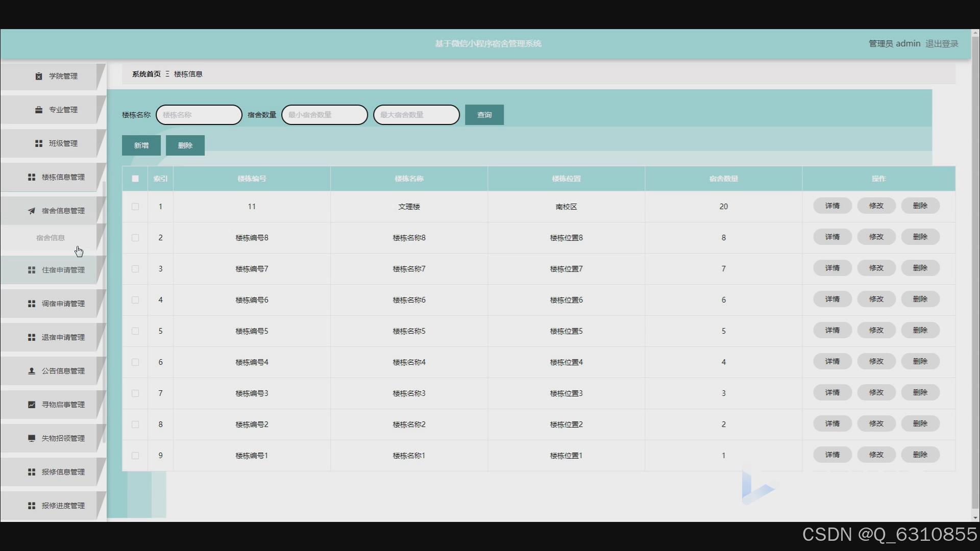Expand the 退宿申请管理 sidebar group

pos(63,337)
